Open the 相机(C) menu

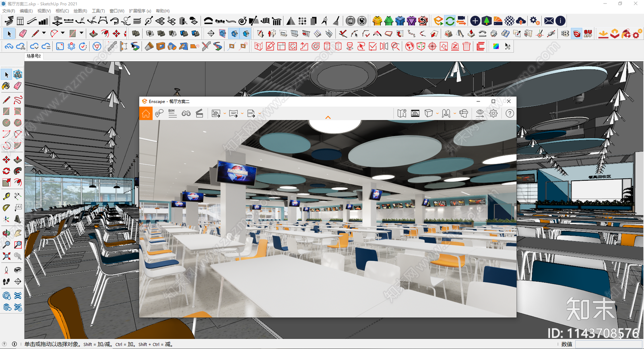[62, 11]
